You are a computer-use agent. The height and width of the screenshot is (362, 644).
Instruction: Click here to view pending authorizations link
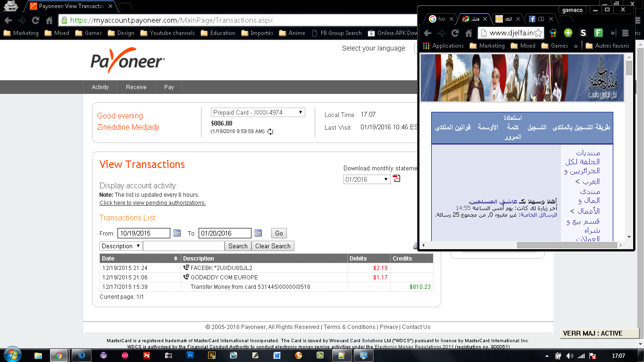[x=152, y=203]
